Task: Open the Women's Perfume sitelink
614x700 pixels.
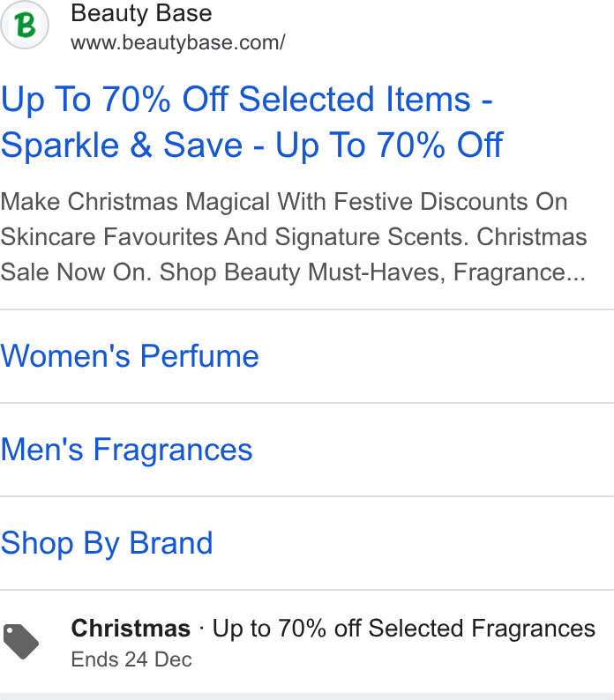Action: click(130, 356)
